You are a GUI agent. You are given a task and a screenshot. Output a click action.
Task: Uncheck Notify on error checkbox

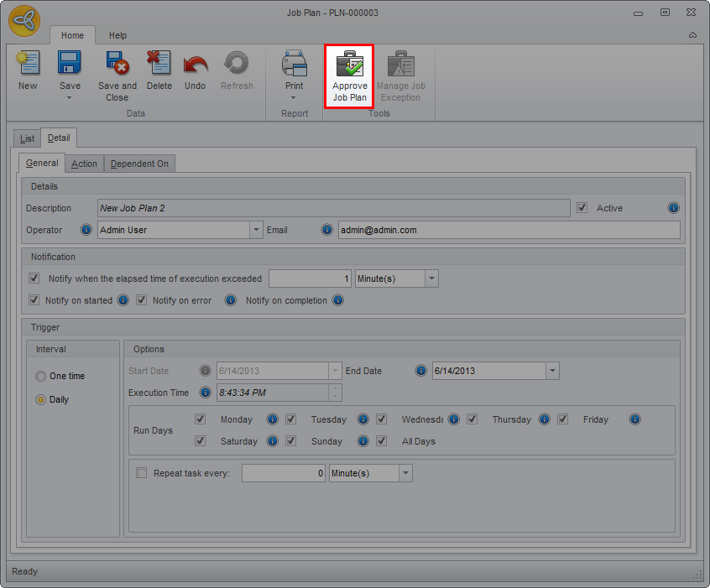(141, 299)
